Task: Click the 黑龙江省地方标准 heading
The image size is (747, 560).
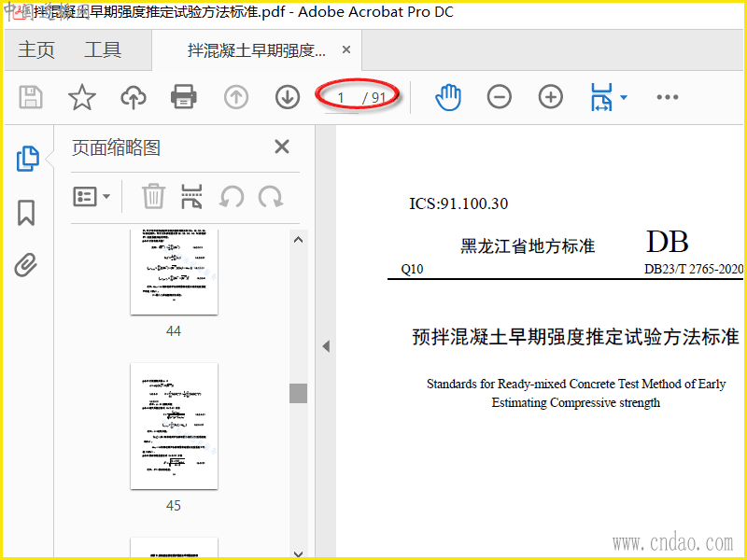Action: pyautogui.click(x=528, y=246)
